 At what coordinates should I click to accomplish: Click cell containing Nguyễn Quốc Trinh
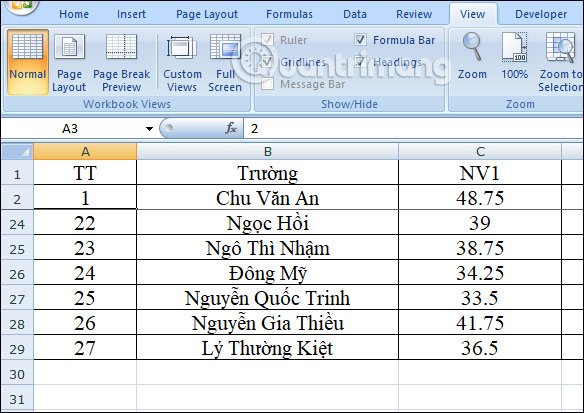(267, 298)
